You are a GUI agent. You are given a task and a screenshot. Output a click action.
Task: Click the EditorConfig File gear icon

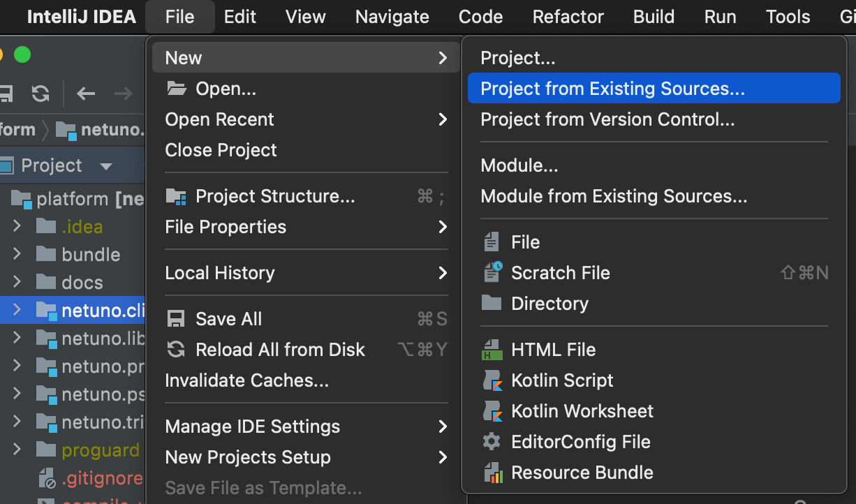(492, 442)
